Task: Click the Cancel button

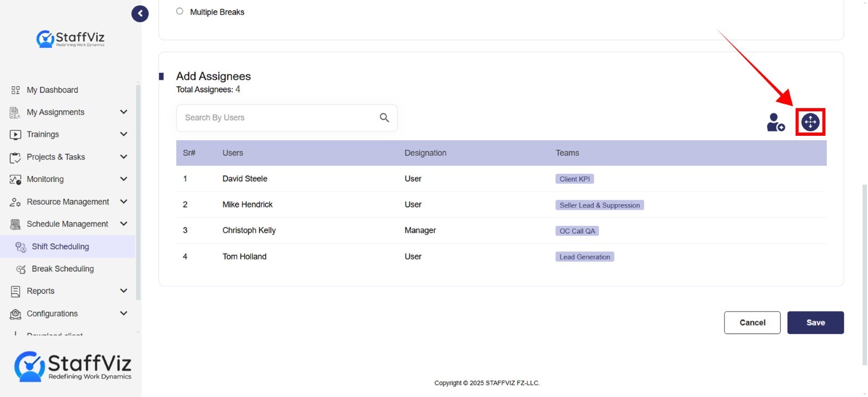Action: [752, 323]
